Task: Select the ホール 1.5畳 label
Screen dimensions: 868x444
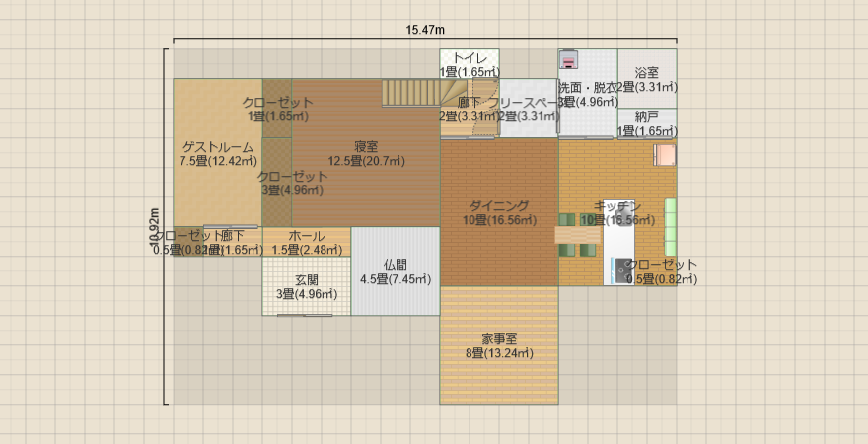Action: click(307, 242)
